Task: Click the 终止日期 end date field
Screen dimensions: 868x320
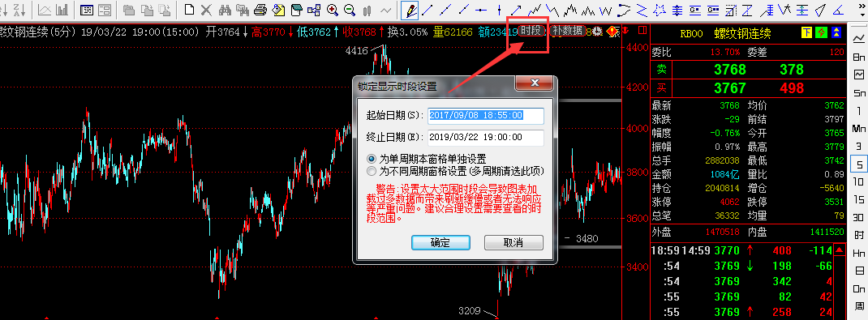Action: [x=486, y=137]
